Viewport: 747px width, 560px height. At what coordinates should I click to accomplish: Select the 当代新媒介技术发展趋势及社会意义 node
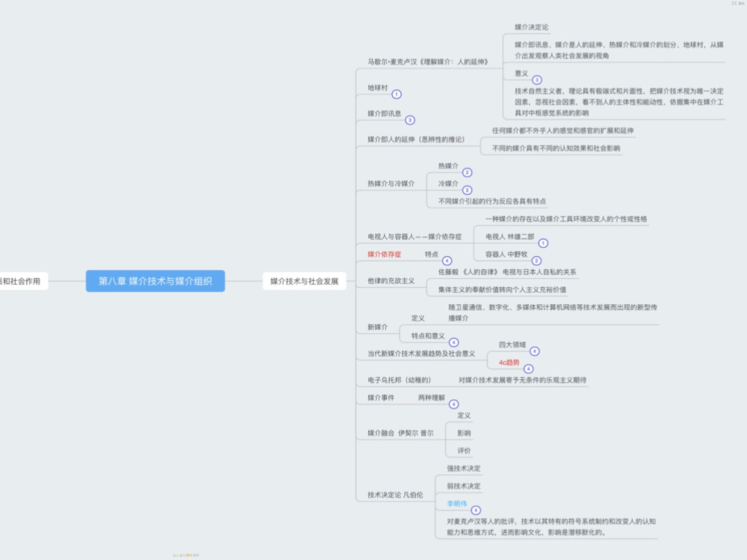pyautogui.click(x=421, y=353)
